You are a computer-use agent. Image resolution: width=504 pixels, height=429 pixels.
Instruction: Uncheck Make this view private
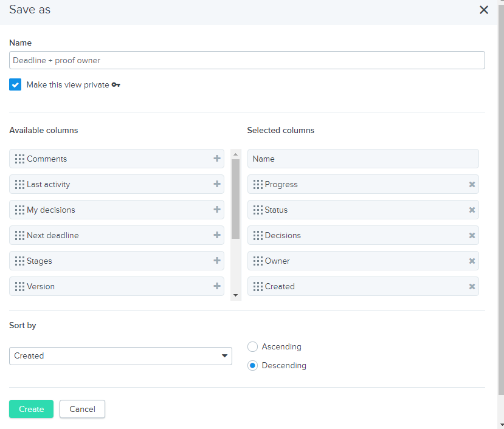(x=15, y=84)
